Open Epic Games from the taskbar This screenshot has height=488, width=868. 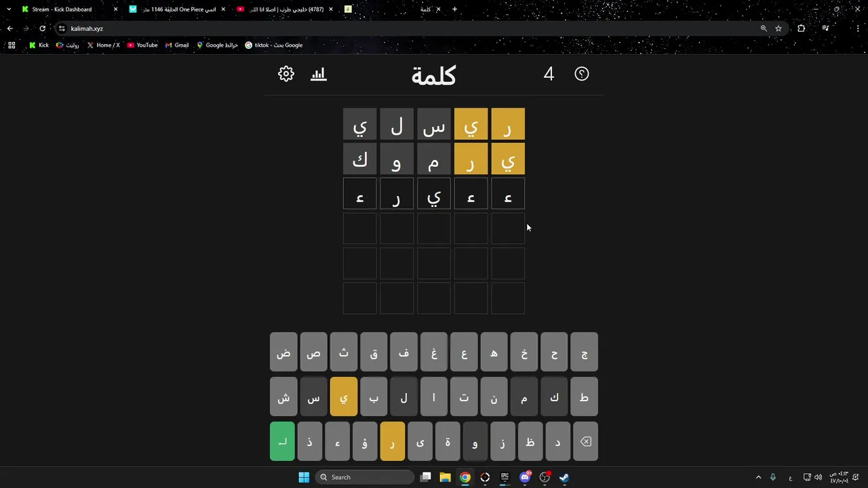505,477
